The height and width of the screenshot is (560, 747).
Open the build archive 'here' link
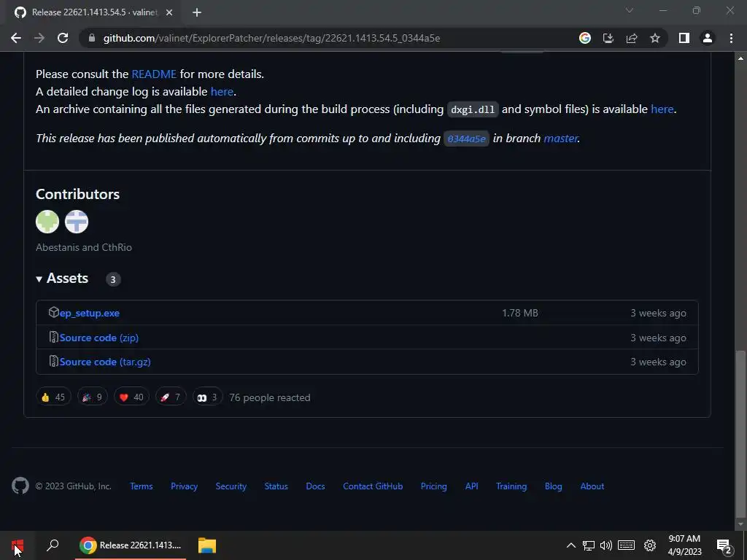[662, 109]
